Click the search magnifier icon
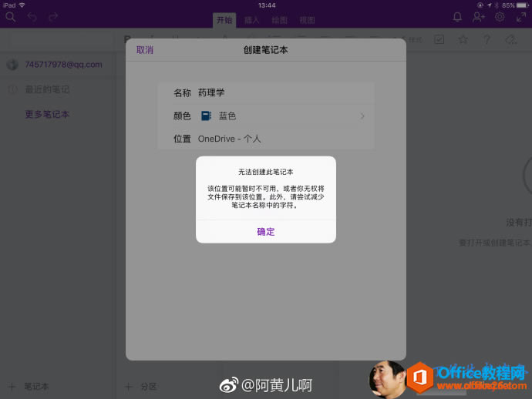532x399 pixels. 11,17
